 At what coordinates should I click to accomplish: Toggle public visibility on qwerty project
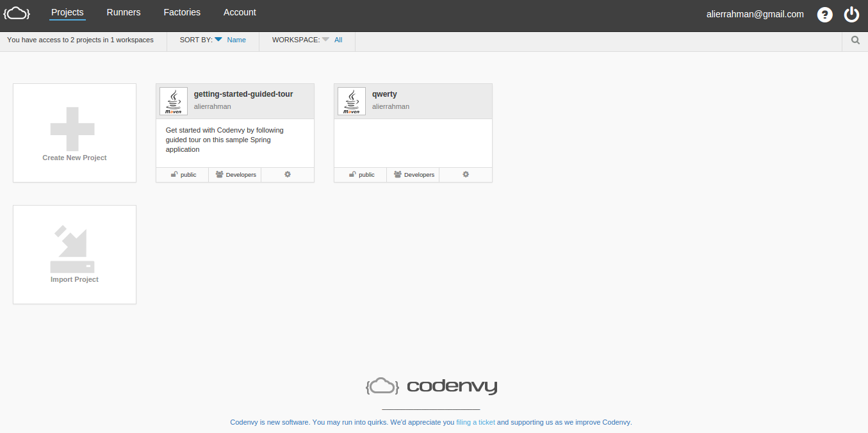tap(360, 174)
